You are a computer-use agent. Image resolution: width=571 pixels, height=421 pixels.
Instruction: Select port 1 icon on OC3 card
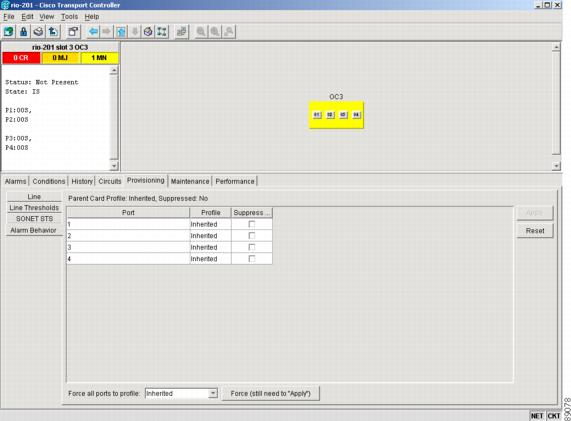317,115
